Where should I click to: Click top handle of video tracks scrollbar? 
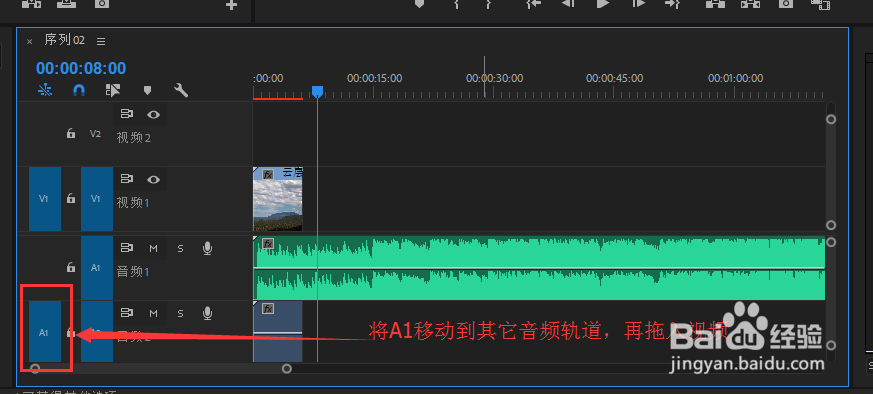(831, 119)
